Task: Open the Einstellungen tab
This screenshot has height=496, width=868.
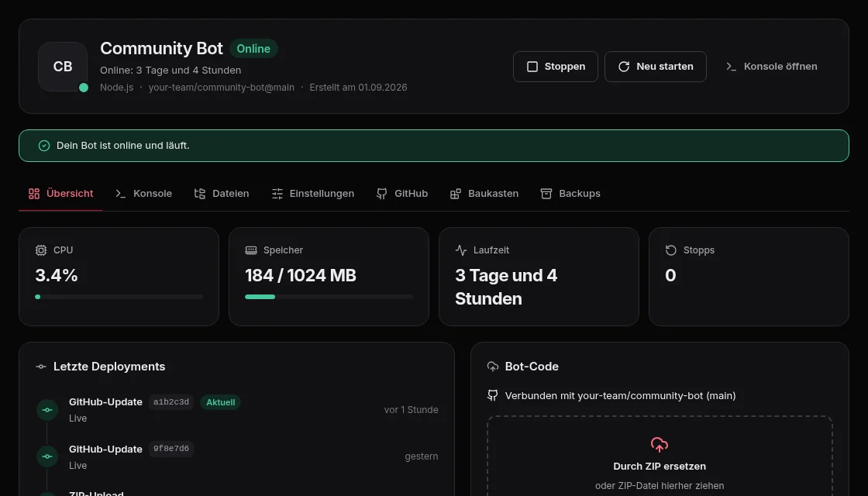Action: click(x=313, y=194)
